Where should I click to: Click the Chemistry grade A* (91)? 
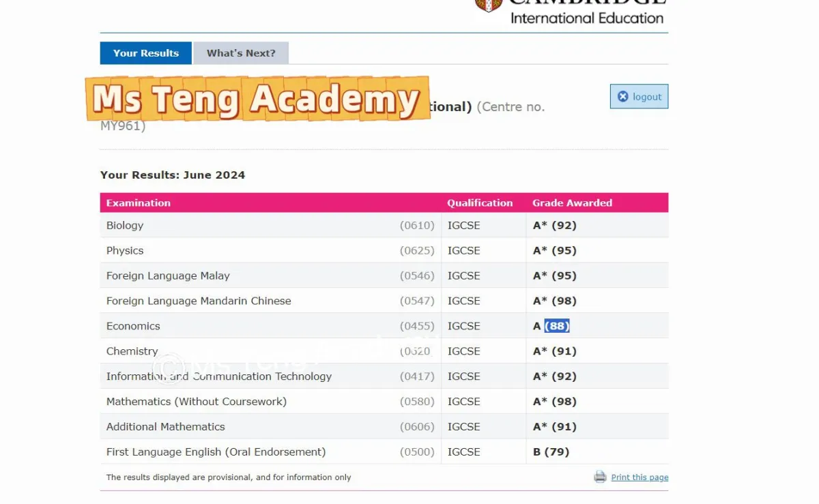[x=554, y=351]
